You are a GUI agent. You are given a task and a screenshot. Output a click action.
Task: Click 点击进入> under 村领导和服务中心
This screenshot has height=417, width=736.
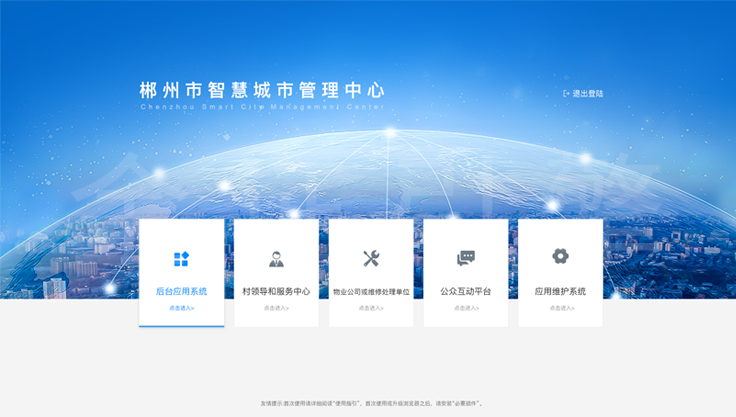point(276,308)
